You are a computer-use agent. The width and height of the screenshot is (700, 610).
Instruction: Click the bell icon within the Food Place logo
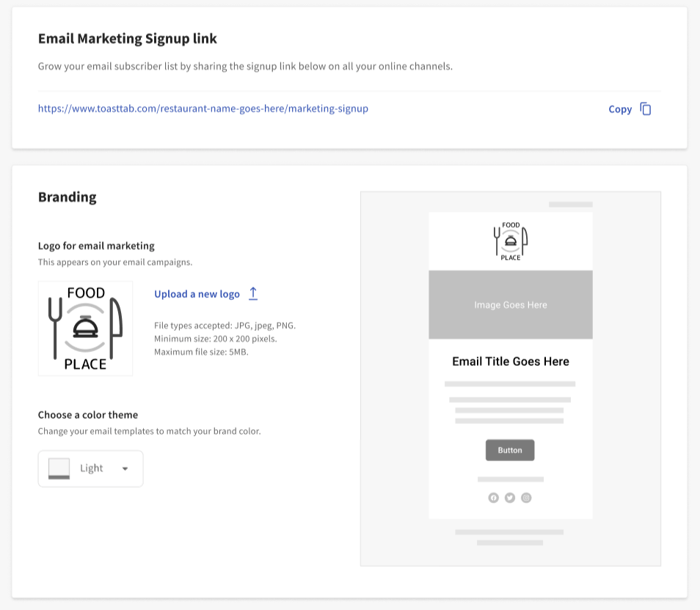coord(85,326)
